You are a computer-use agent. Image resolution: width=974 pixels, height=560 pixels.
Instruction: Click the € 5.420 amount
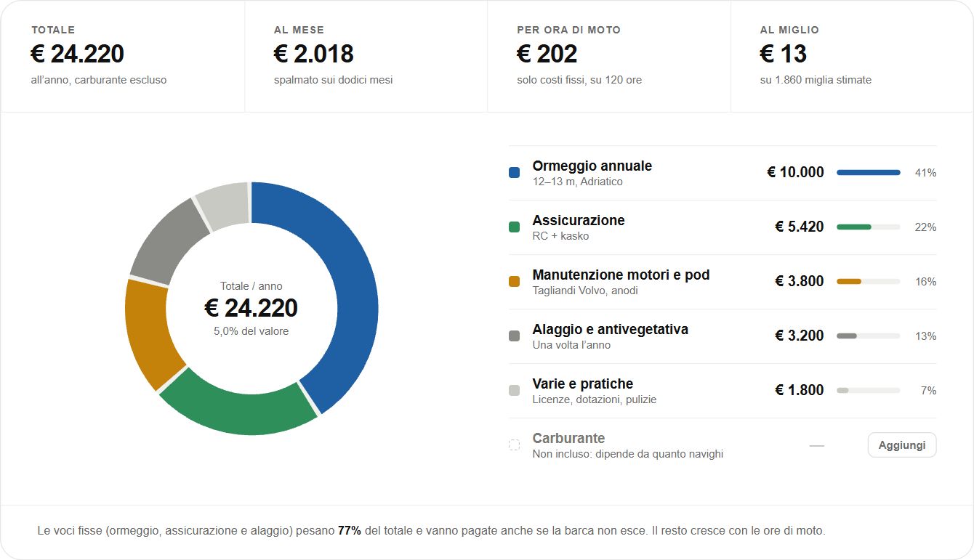tap(800, 227)
